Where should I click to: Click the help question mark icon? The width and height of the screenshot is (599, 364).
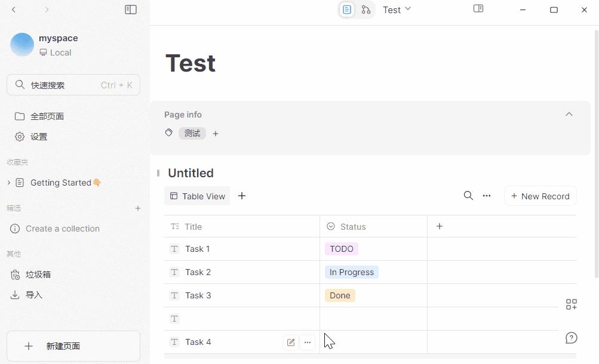pyautogui.click(x=572, y=338)
